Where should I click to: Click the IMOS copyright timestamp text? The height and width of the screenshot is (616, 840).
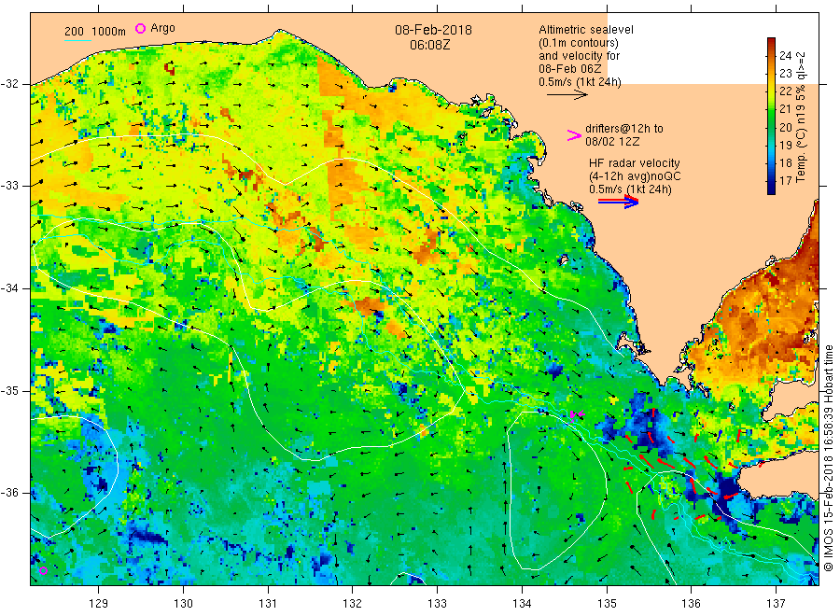[x=829, y=458]
